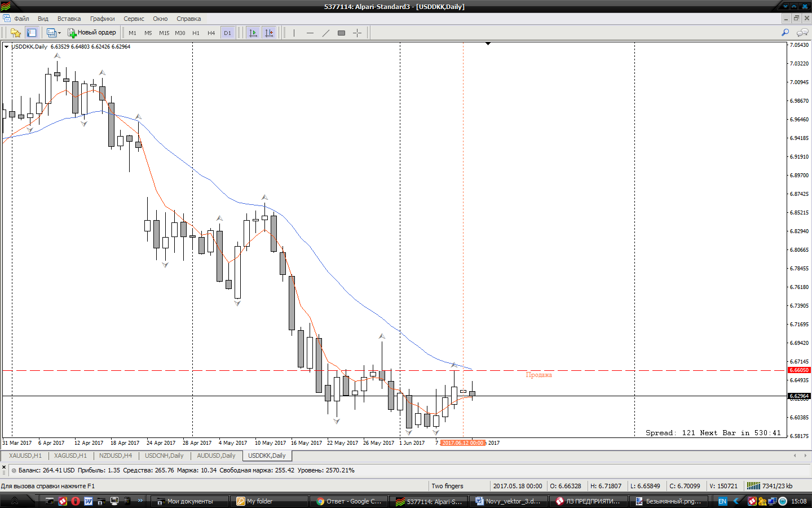Open the Вставка menu

click(69, 19)
